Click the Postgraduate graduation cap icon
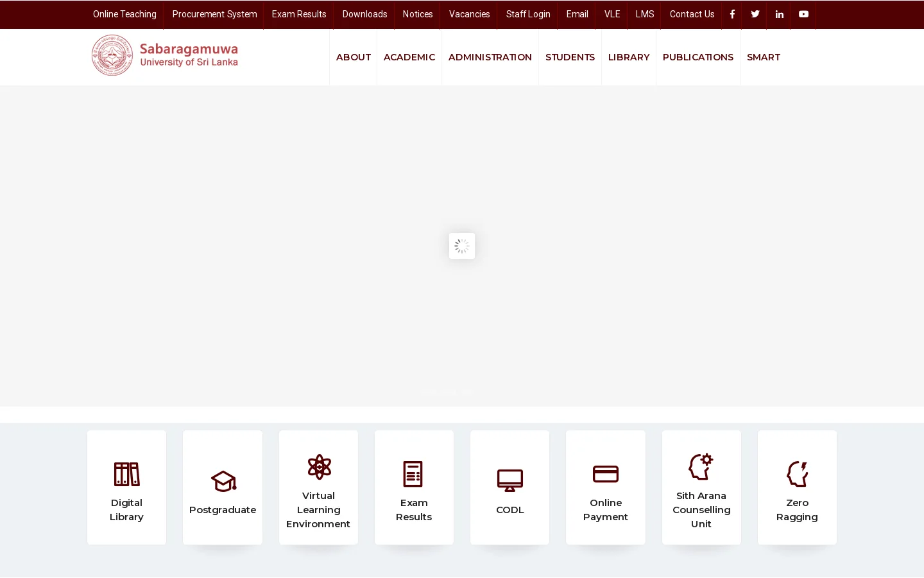 click(x=223, y=481)
